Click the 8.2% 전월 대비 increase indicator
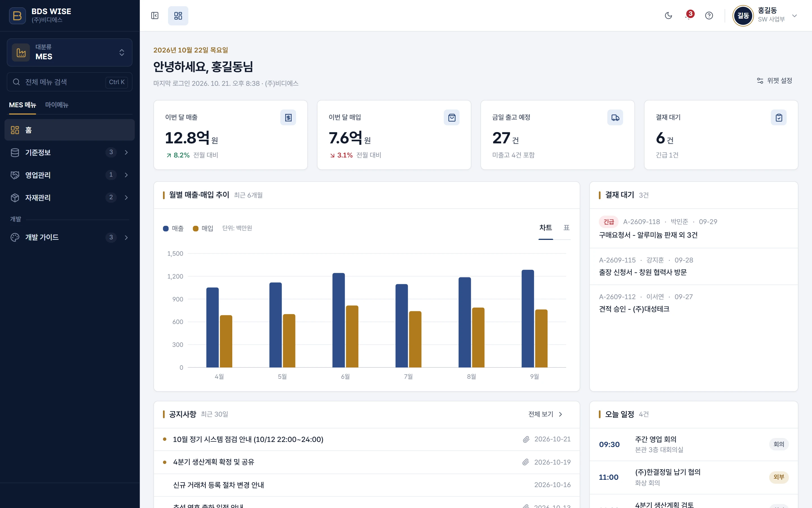 [192, 155]
